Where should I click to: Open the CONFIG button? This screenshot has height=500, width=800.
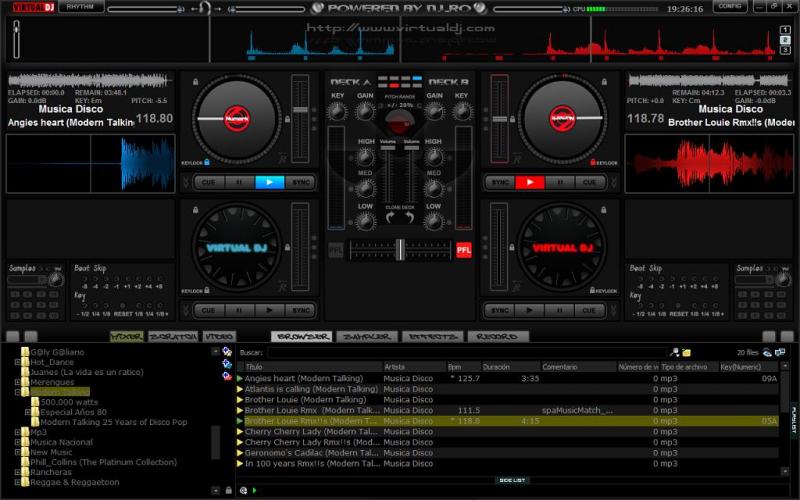click(730, 7)
